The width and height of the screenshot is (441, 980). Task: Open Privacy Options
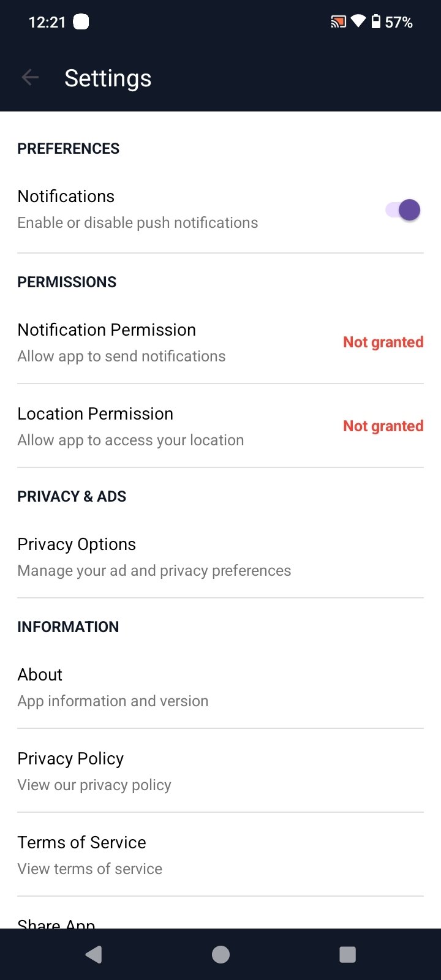pyautogui.click(x=153, y=556)
